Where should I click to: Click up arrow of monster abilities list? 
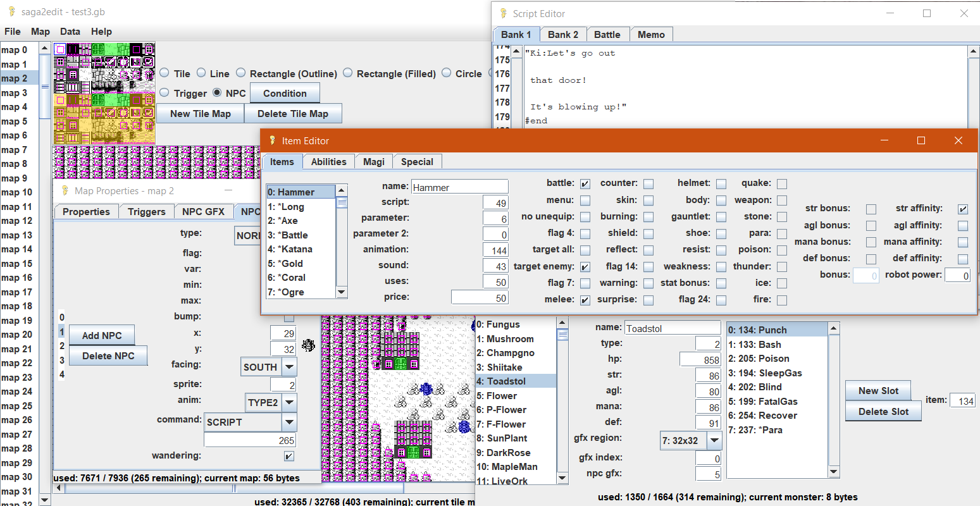coord(834,328)
